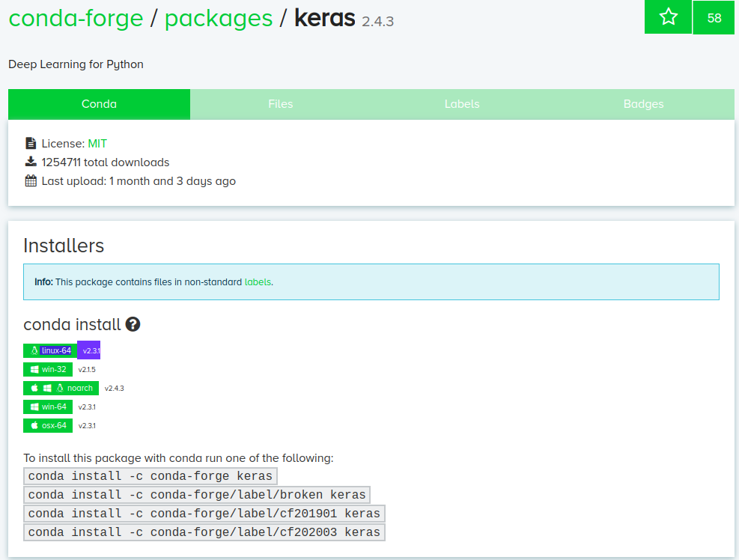The height and width of the screenshot is (560, 739).
Task: Click the license document icon
Action: pos(31,143)
